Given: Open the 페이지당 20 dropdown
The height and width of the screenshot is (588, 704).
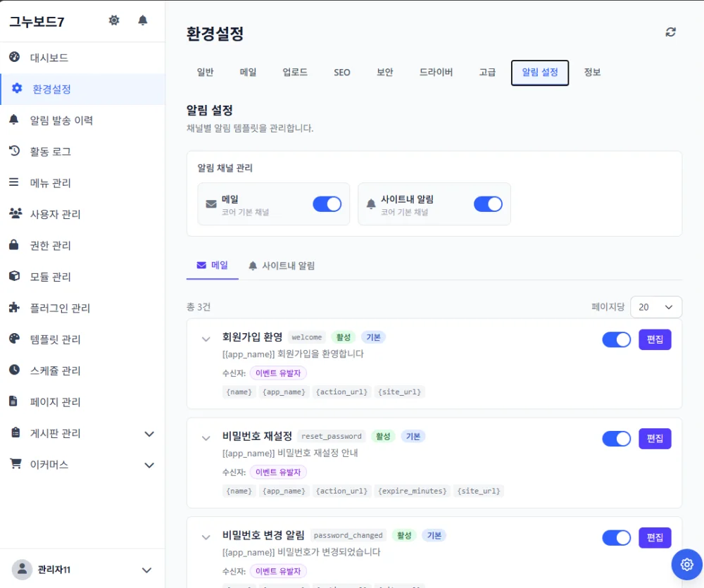Looking at the screenshot, I should pos(656,307).
